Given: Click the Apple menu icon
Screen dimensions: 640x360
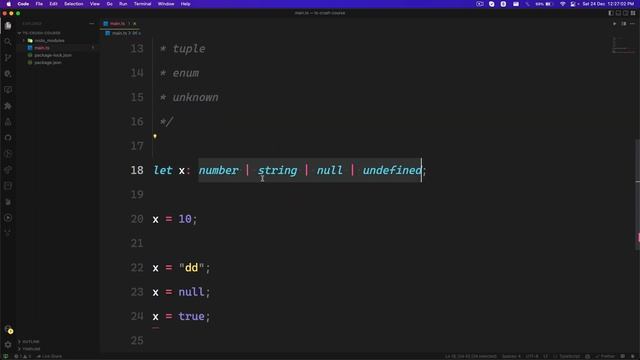Looking at the screenshot, I should coord(8,4).
